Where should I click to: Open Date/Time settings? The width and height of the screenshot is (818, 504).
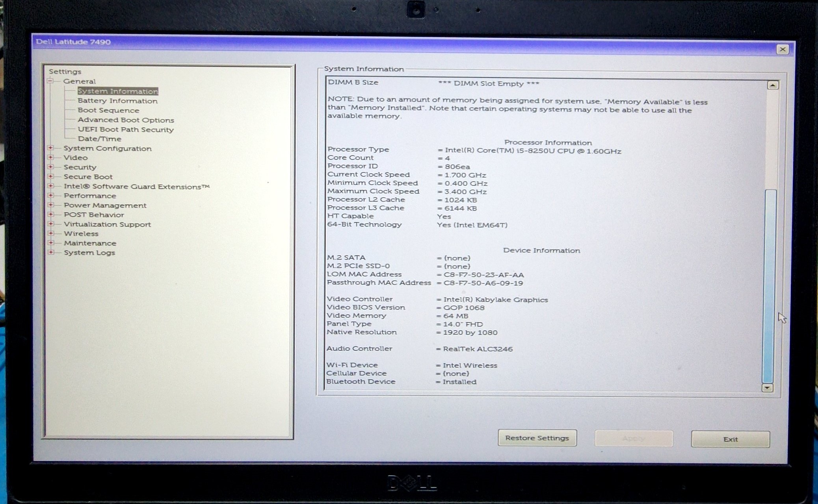click(x=99, y=139)
